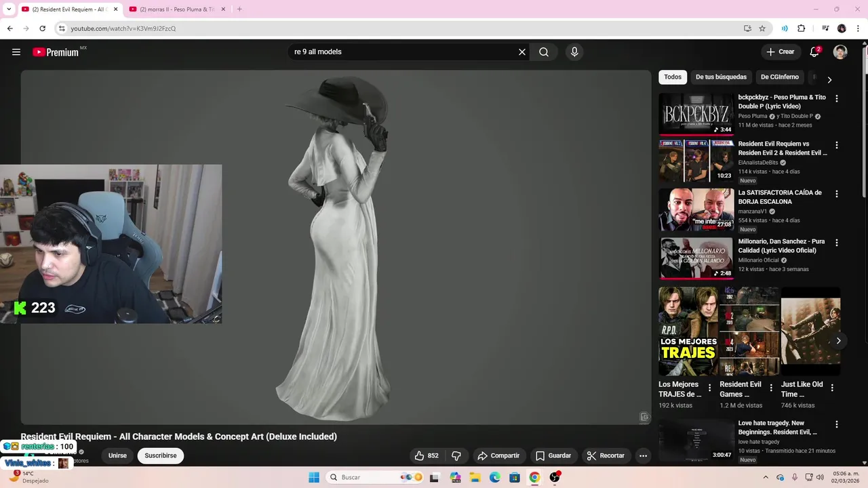The width and height of the screenshot is (868, 488).
Task: Subscribe to channel with Suscribirse
Action: click(161, 455)
